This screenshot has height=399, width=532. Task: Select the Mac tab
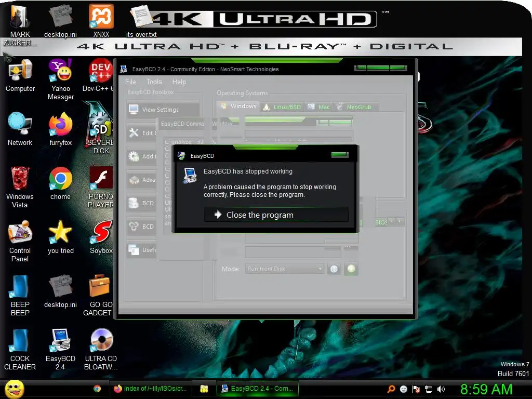coord(318,107)
